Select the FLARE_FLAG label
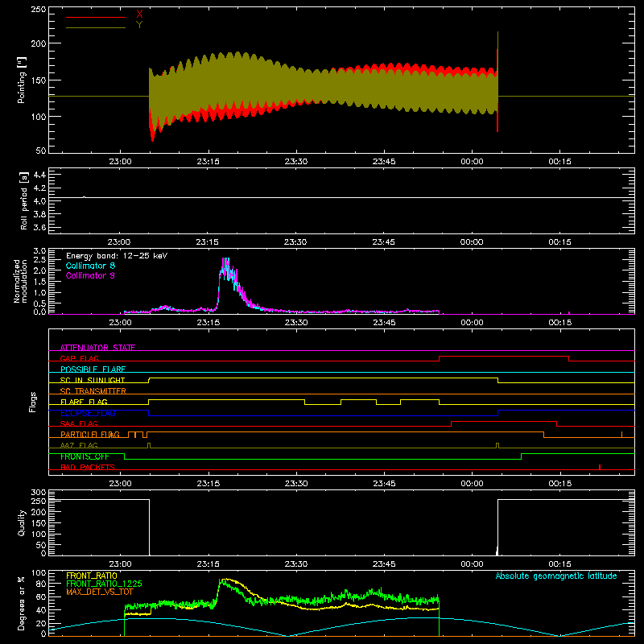The image size is (644, 644). [84, 402]
